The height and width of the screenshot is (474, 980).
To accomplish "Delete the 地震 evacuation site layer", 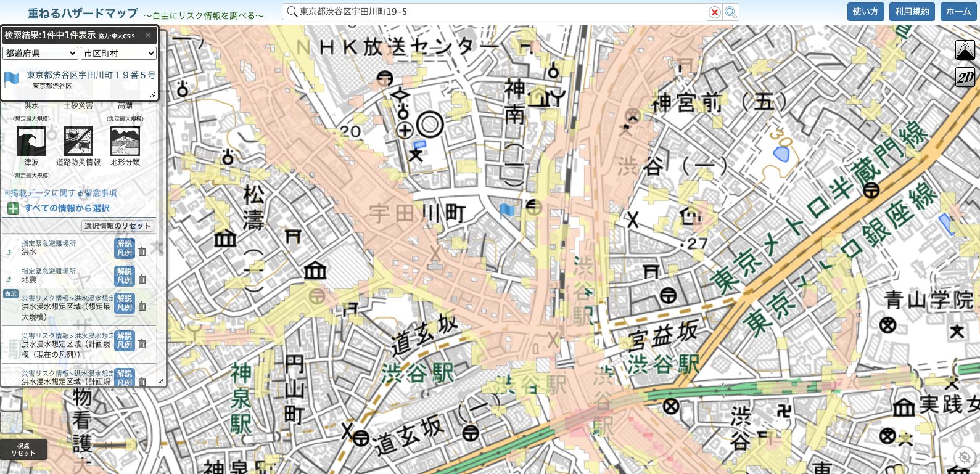I will coord(142,279).
